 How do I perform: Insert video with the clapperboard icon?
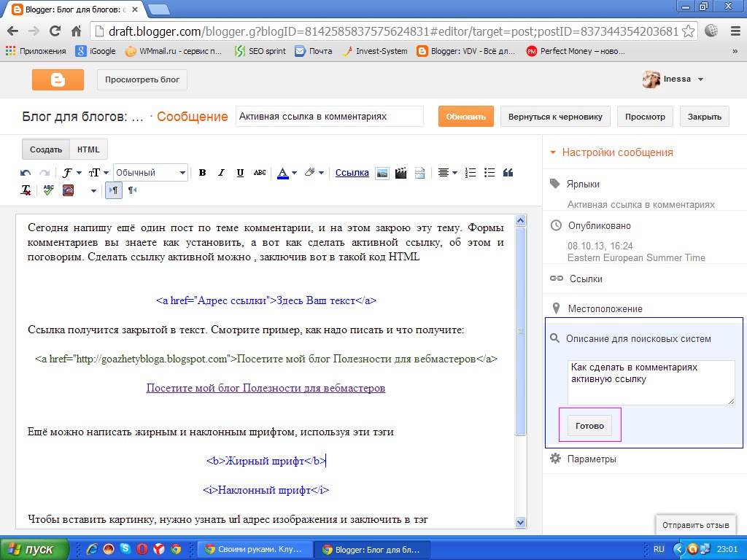(400, 173)
